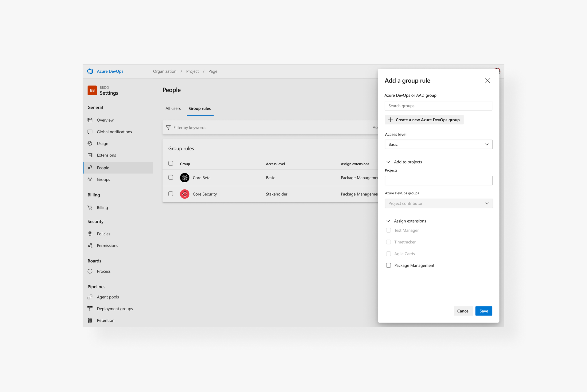Click the Deployment groups icon

pyautogui.click(x=90, y=308)
